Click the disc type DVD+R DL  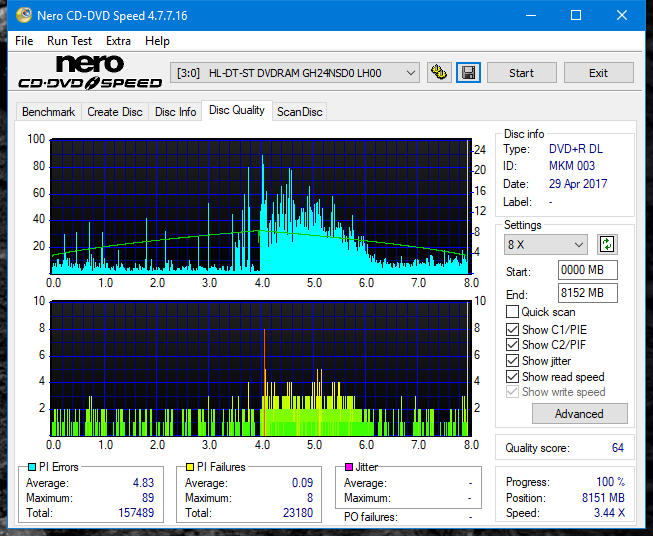576,149
